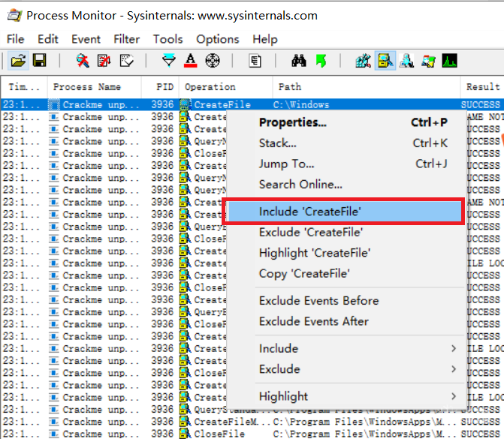Click the path in the CloseFile last row

[364, 434]
